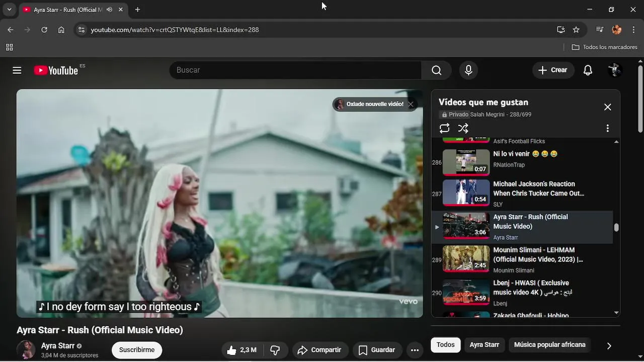
Task: Like the video with thumbs up
Action: point(242,350)
